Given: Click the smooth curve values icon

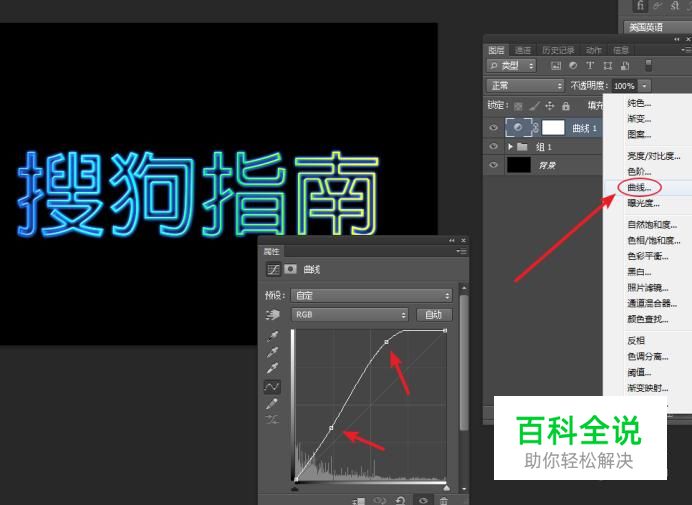Looking at the screenshot, I should click(272, 419).
